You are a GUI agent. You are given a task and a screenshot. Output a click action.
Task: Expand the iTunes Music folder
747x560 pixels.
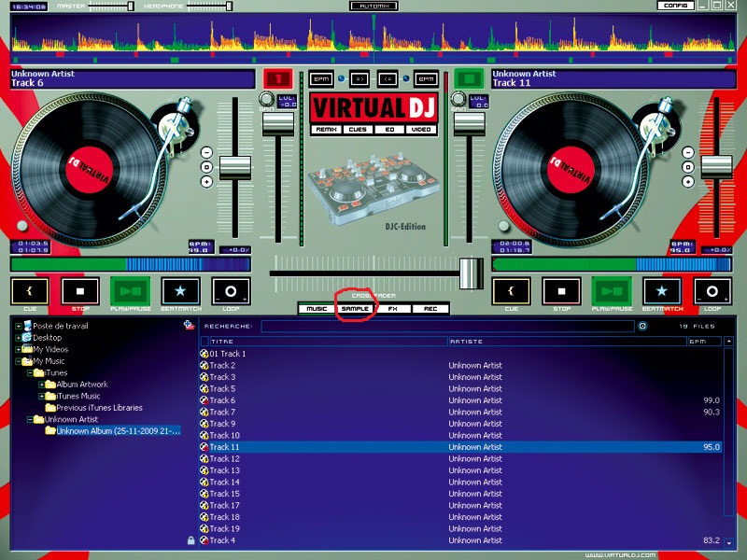point(41,396)
